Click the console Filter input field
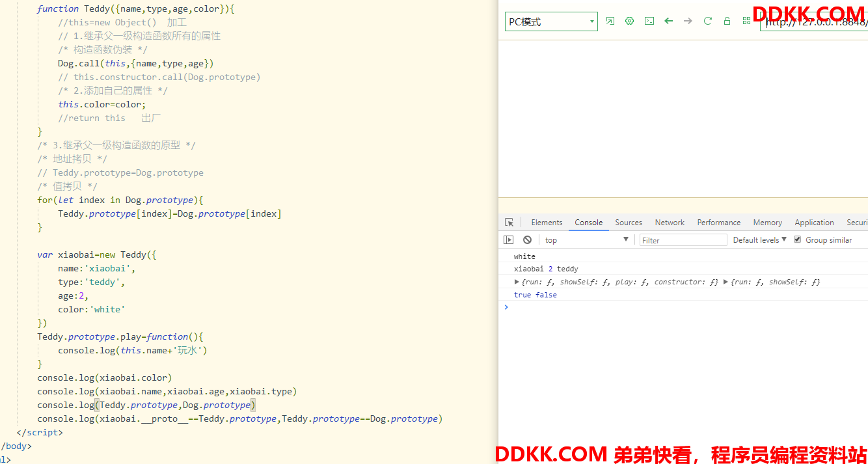 (683, 240)
